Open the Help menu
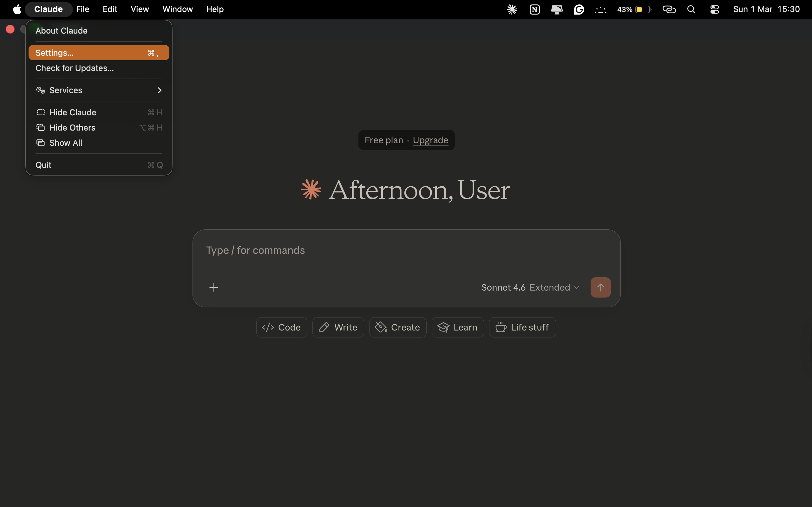 pos(215,9)
